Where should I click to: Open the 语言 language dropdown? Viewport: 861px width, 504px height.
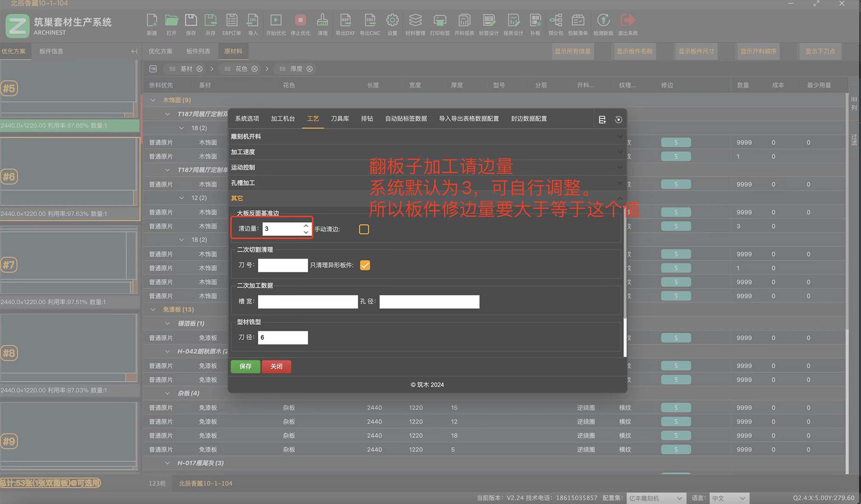click(x=729, y=498)
